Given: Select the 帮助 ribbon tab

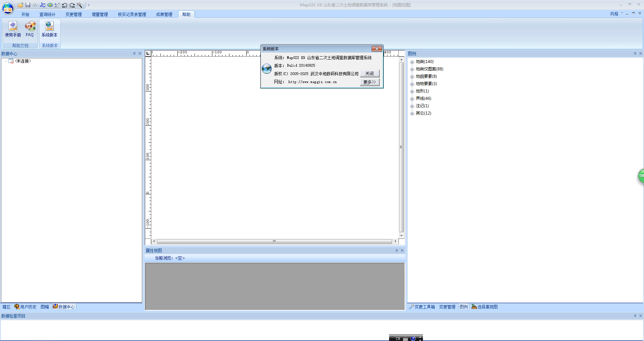Looking at the screenshot, I should (186, 14).
